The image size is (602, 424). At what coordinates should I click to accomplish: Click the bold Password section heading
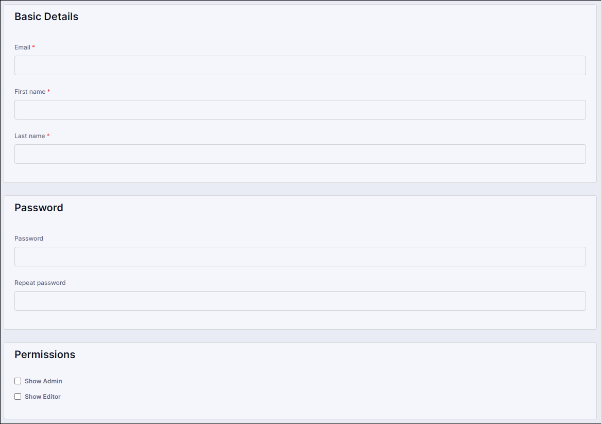[x=39, y=208]
